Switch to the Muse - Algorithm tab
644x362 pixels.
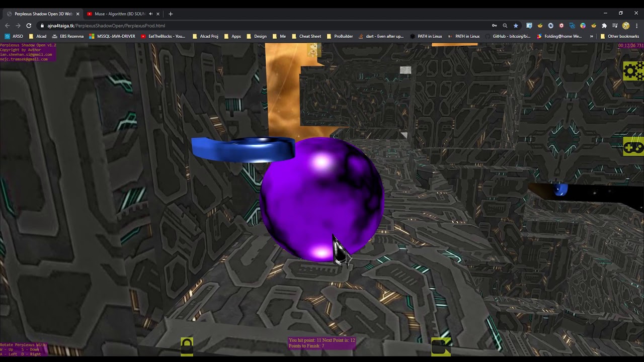pos(119,14)
